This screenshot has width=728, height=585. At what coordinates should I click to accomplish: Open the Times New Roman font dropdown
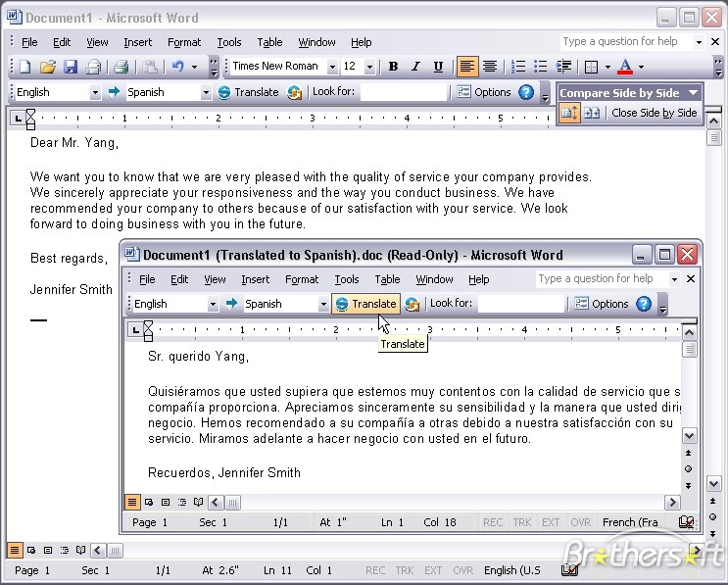click(x=333, y=67)
